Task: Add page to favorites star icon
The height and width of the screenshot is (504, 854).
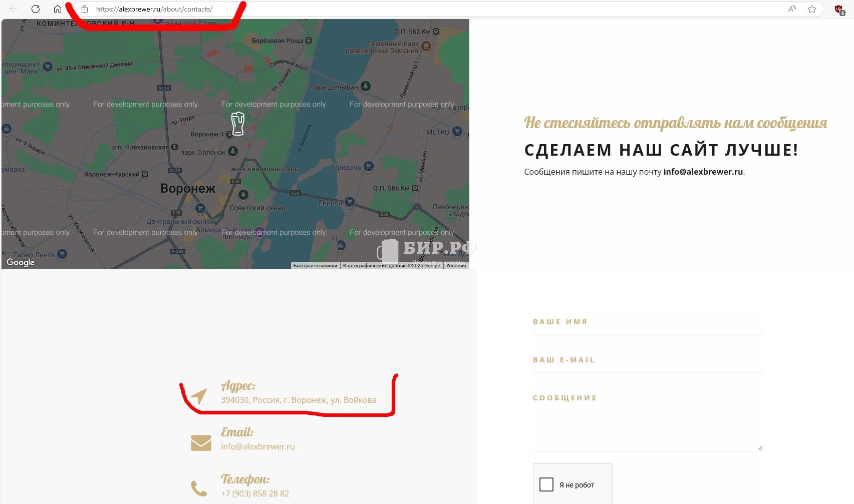Action: coord(812,9)
